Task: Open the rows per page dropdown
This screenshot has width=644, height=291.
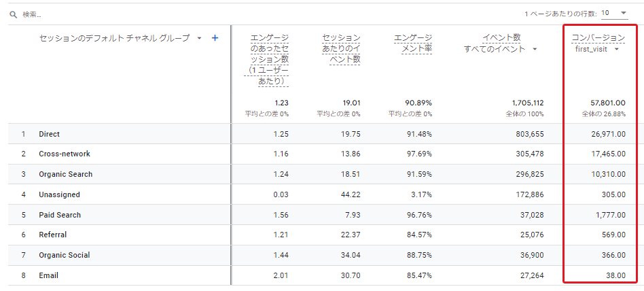Action: click(614, 14)
